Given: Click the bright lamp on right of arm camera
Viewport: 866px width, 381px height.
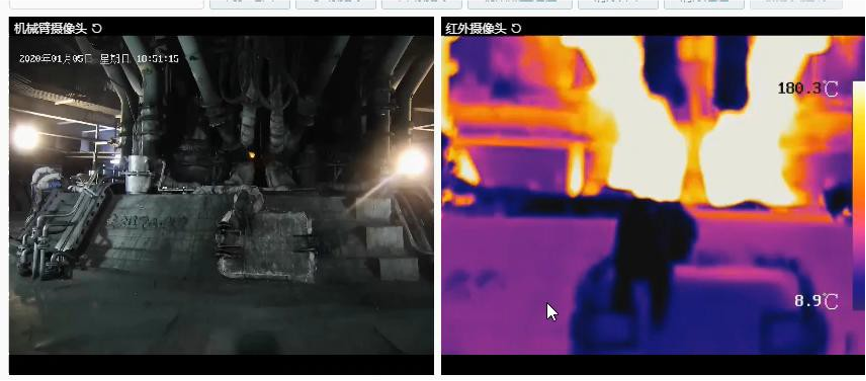Looking at the screenshot, I should coord(413,163).
